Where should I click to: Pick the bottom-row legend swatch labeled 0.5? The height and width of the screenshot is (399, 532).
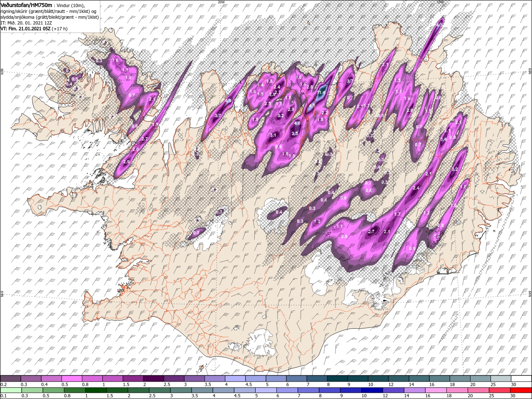(x=54, y=390)
